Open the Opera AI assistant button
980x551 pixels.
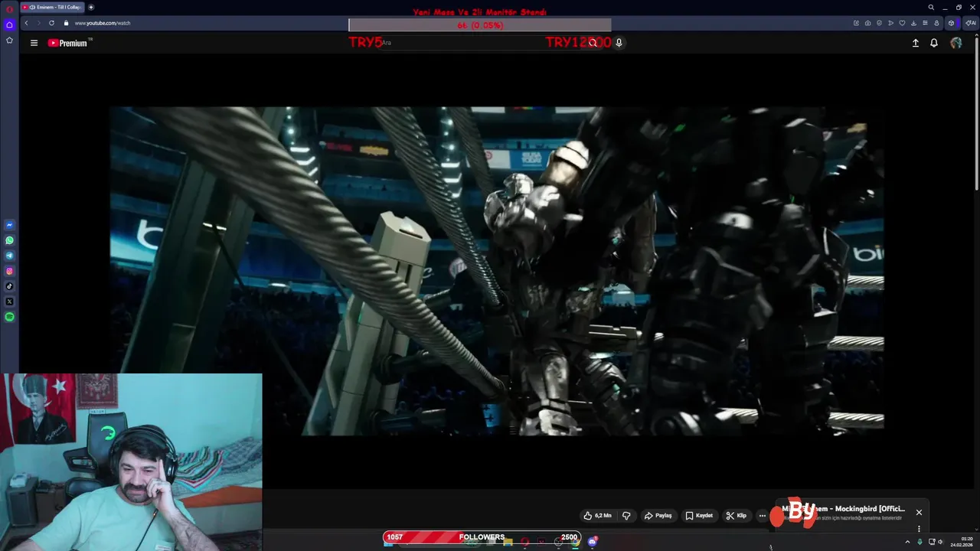(x=970, y=23)
